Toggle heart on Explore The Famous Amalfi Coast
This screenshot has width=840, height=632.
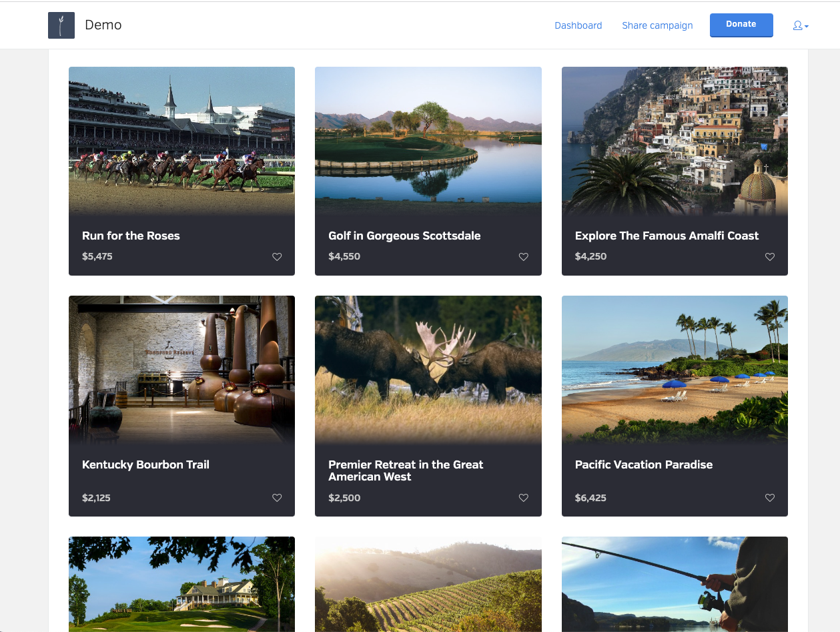pyautogui.click(x=769, y=257)
